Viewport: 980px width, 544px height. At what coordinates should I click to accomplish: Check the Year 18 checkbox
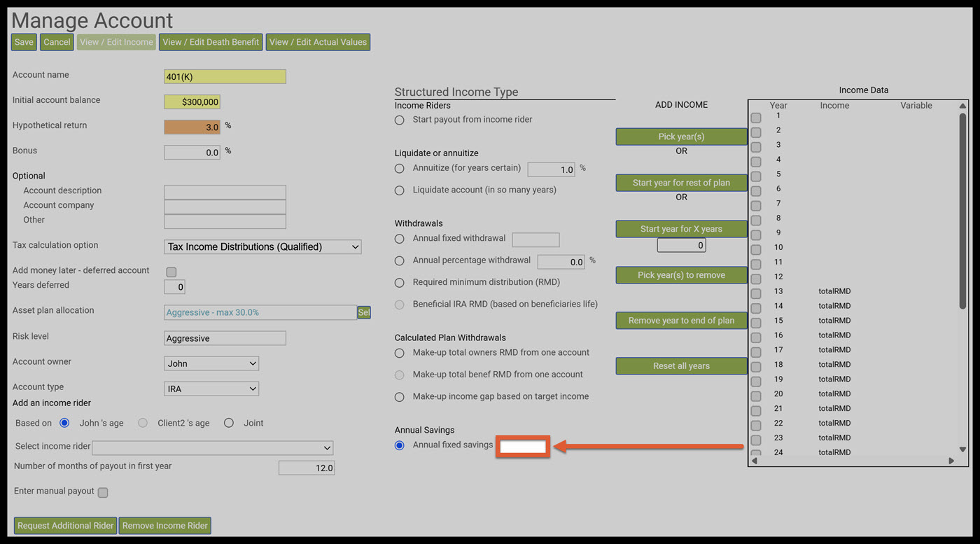756,367
